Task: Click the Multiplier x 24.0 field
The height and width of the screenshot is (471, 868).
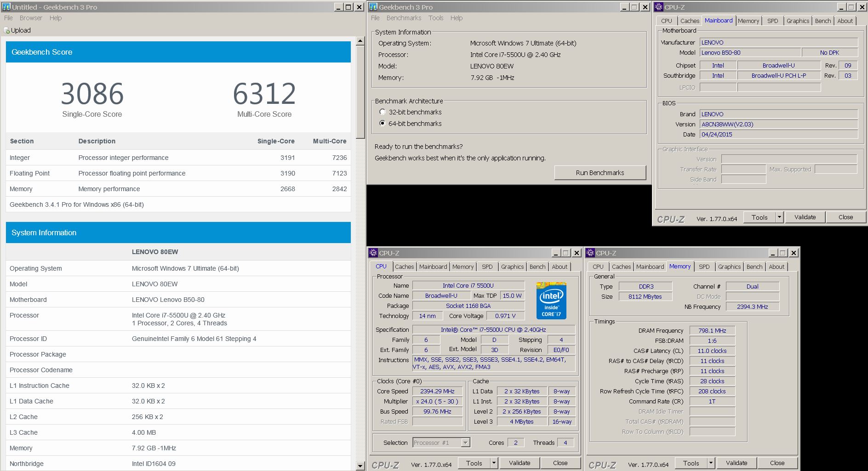Action: tap(437, 401)
